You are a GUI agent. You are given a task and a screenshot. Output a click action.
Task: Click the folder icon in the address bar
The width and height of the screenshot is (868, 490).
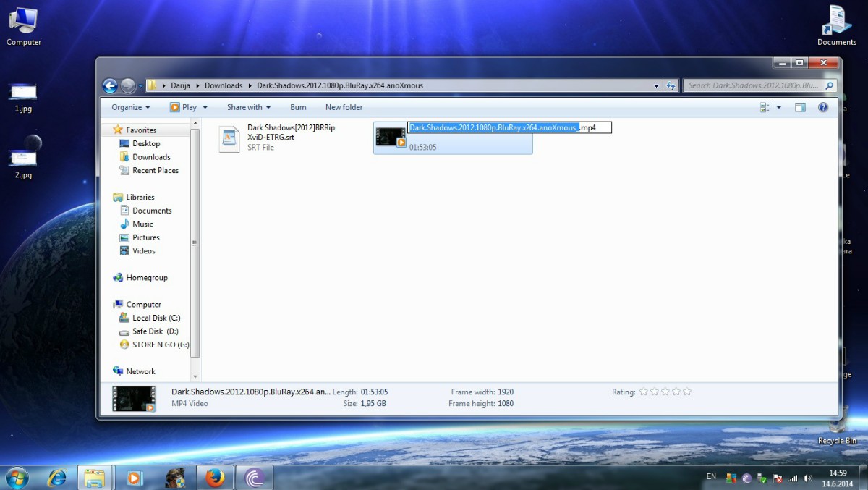[x=153, y=85]
